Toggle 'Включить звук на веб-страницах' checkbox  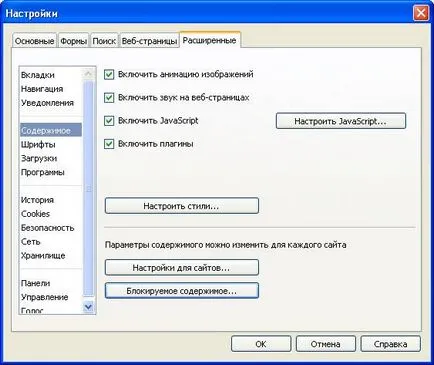point(109,98)
